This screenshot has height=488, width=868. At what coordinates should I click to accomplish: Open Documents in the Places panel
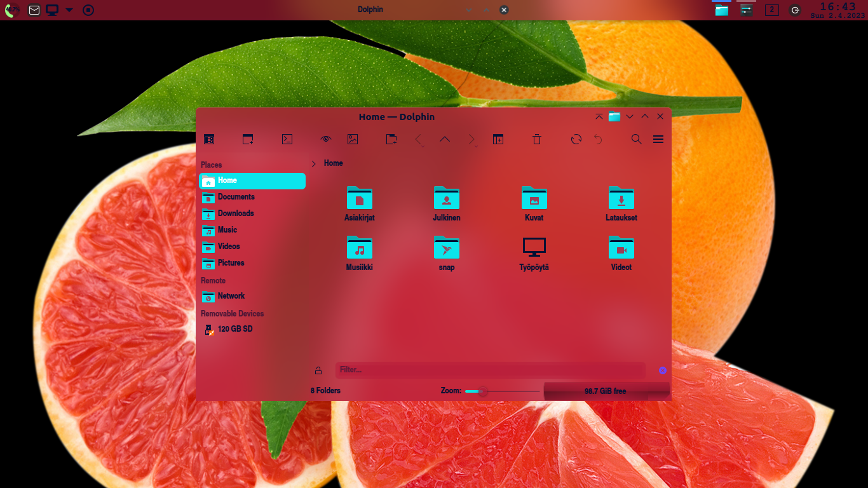(x=252, y=197)
